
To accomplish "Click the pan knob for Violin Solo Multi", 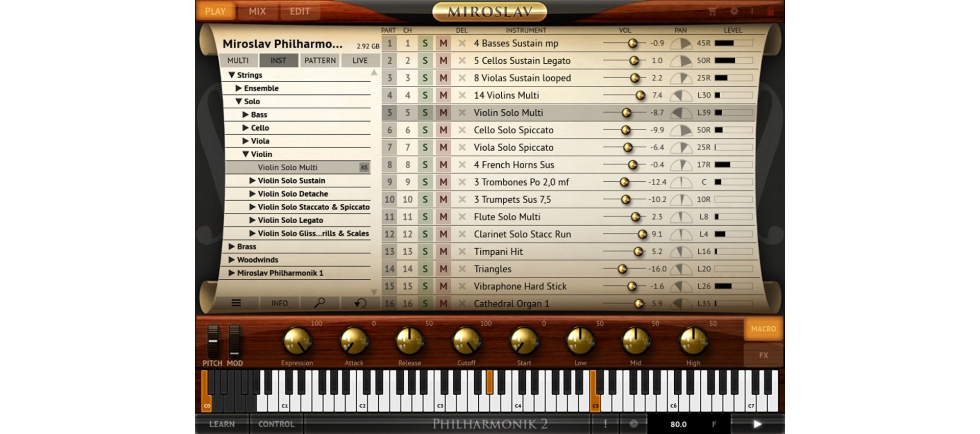I will (x=681, y=113).
